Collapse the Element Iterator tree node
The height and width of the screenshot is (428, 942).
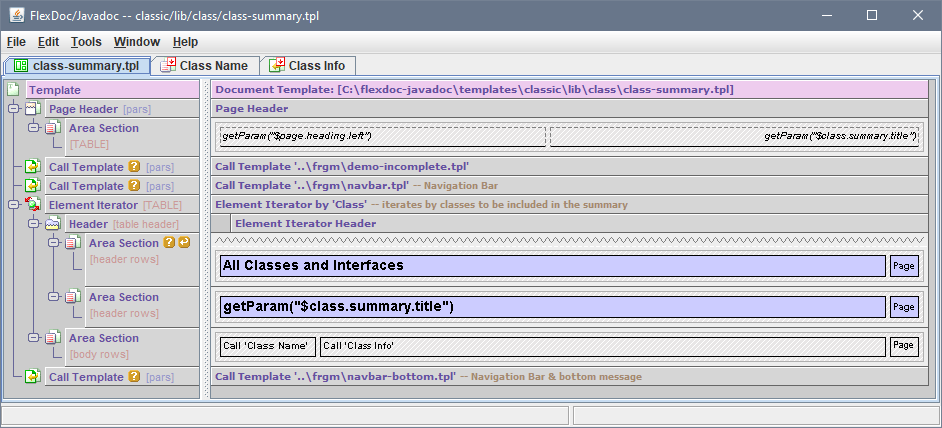point(13,205)
